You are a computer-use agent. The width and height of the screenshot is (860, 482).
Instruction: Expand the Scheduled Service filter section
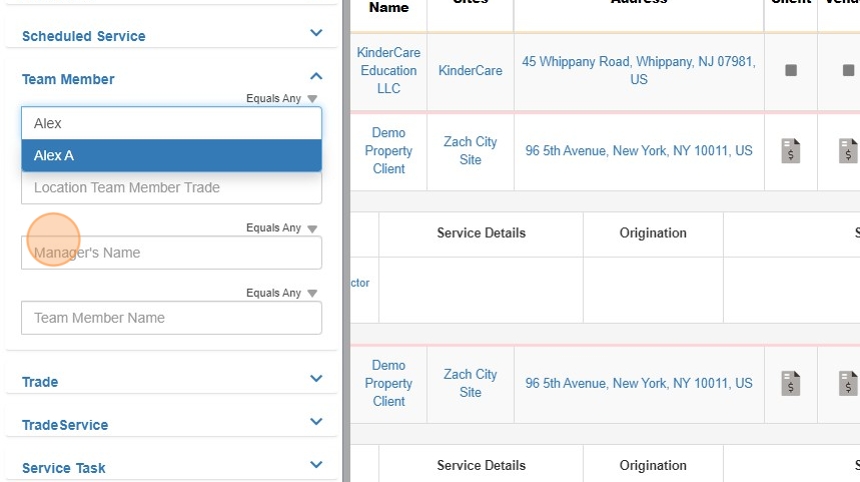click(x=316, y=34)
